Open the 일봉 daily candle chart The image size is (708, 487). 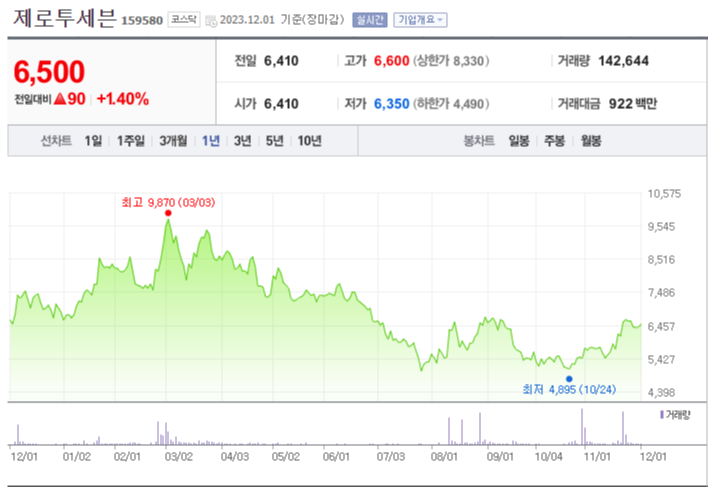point(519,141)
